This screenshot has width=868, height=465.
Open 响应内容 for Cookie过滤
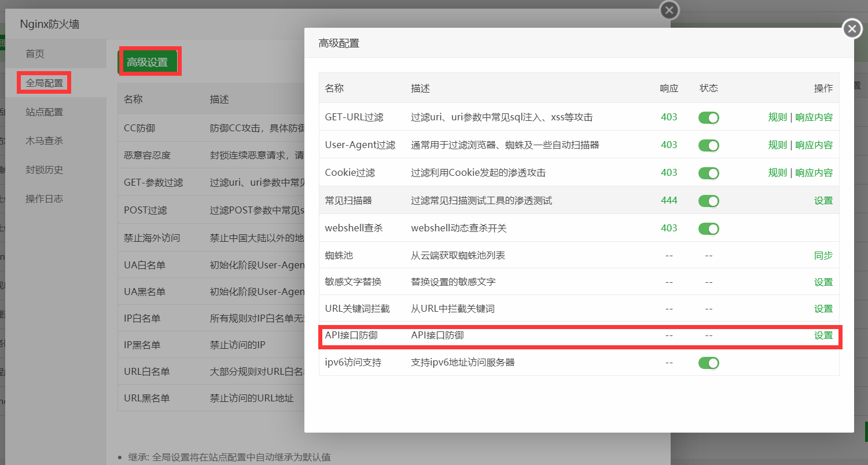pos(814,172)
